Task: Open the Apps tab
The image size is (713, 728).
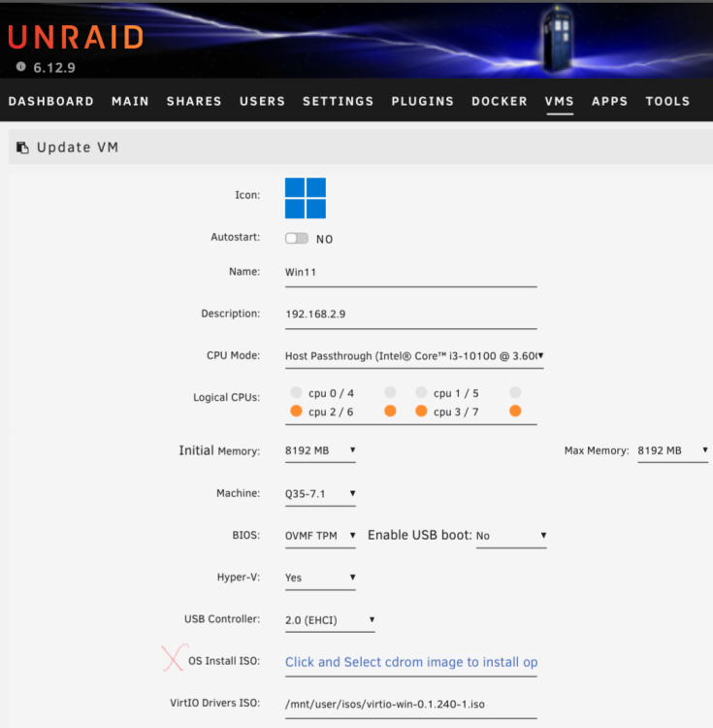Action: 609,101
